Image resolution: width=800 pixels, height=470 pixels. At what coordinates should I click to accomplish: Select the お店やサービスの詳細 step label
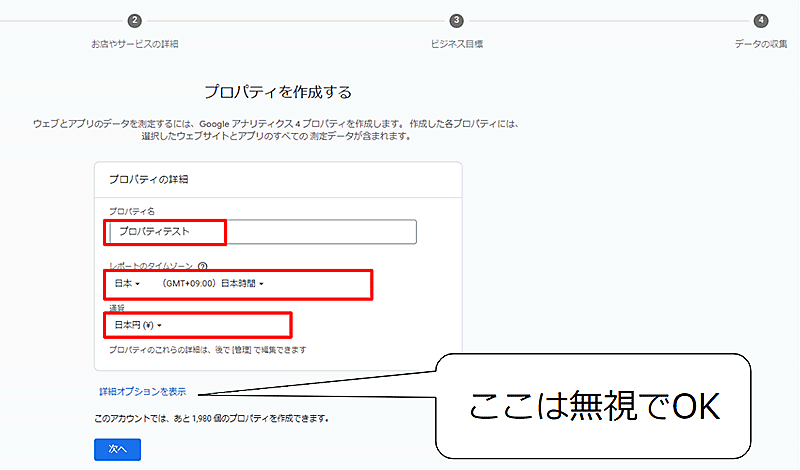tap(135, 44)
